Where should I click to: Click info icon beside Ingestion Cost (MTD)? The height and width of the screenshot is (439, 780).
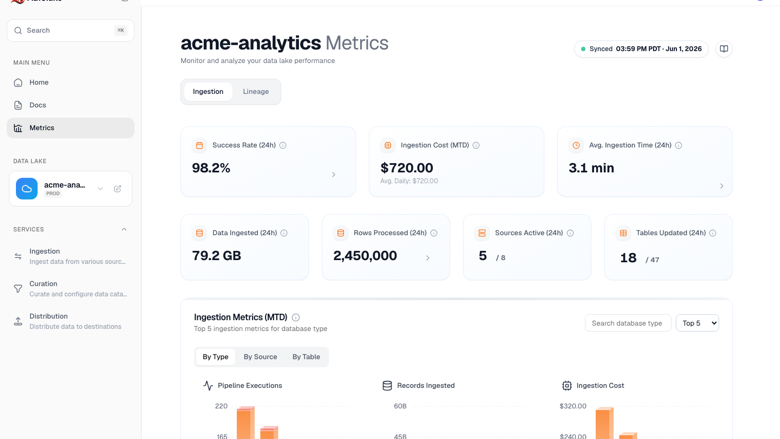click(x=476, y=145)
